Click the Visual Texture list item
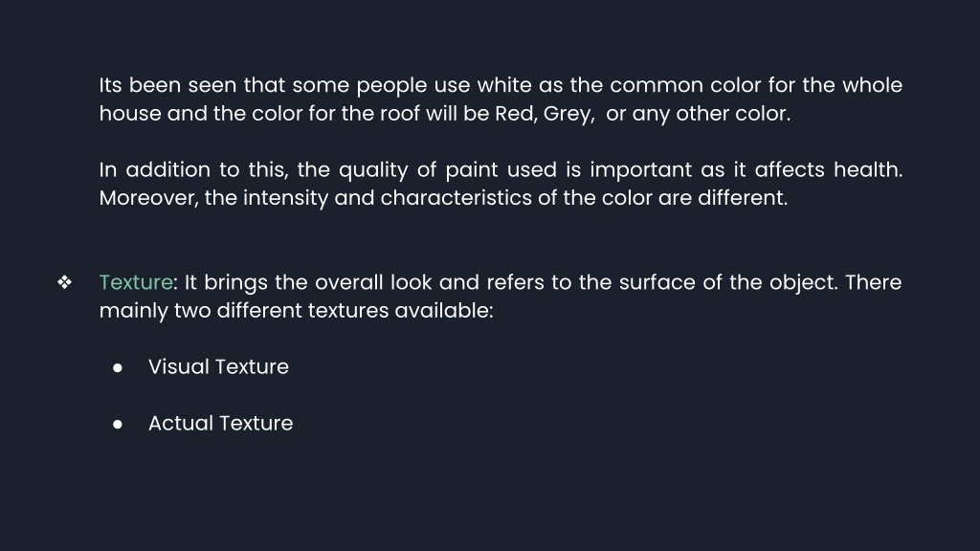Screen dimensions: 980x551 click(x=219, y=366)
